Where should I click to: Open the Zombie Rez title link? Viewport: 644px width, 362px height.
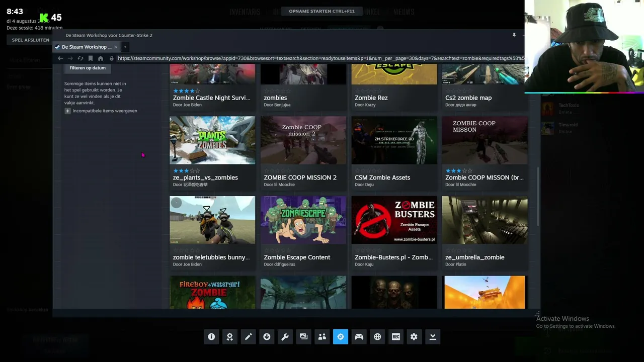click(x=371, y=98)
